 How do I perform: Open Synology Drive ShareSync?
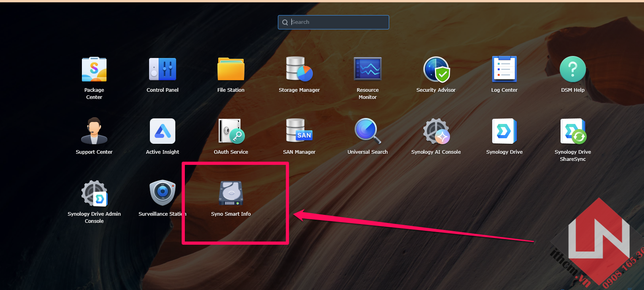573,131
